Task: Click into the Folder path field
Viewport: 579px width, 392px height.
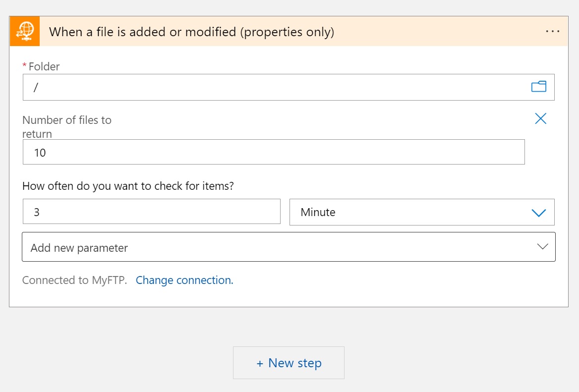Action: [x=273, y=87]
